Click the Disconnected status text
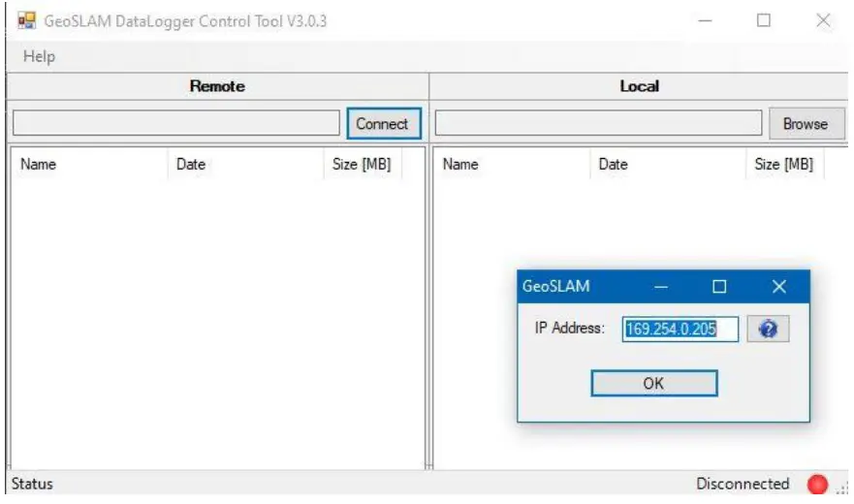This screenshot has height=504, width=854. click(743, 484)
